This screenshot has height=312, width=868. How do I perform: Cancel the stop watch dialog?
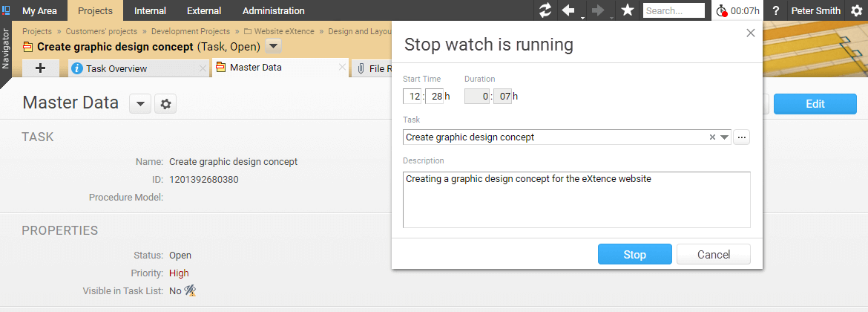pos(713,254)
